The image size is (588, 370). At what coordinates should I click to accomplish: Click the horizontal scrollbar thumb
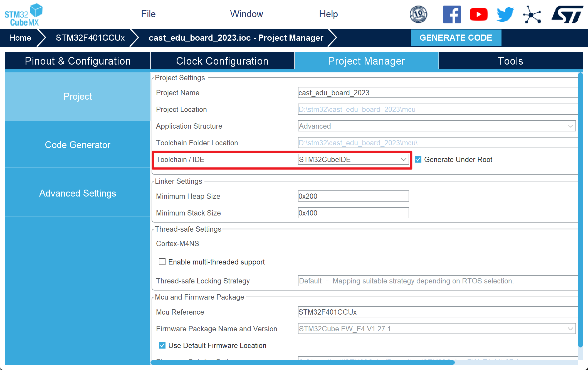tap(302, 362)
